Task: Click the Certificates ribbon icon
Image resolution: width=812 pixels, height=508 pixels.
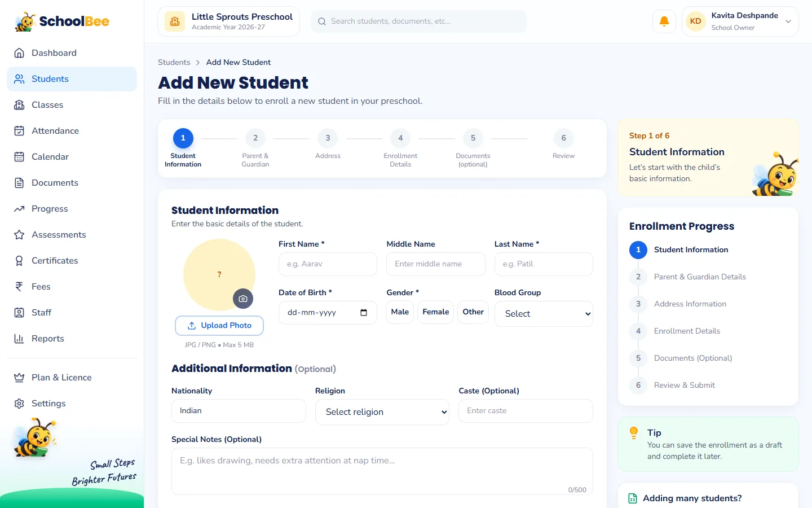Action: [19, 261]
